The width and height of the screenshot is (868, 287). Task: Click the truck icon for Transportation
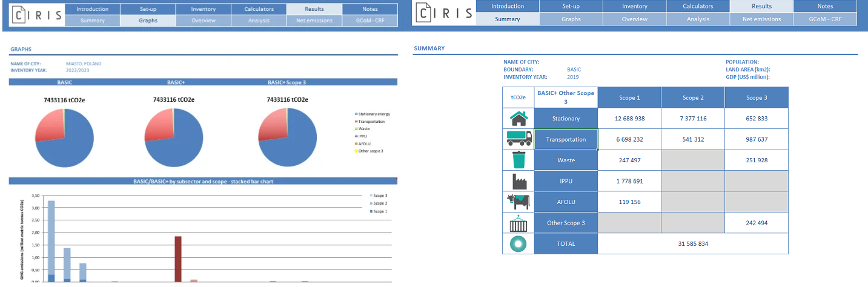pos(518,139)
